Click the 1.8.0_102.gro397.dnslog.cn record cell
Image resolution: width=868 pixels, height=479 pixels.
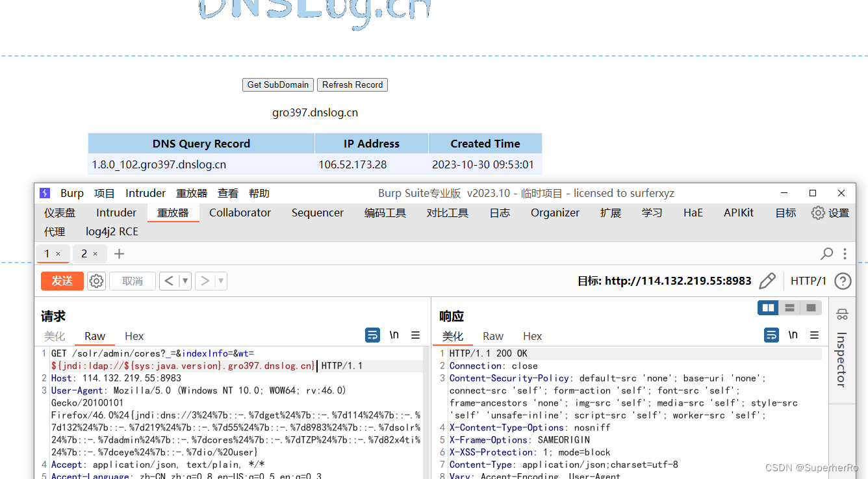click(201, 164)
